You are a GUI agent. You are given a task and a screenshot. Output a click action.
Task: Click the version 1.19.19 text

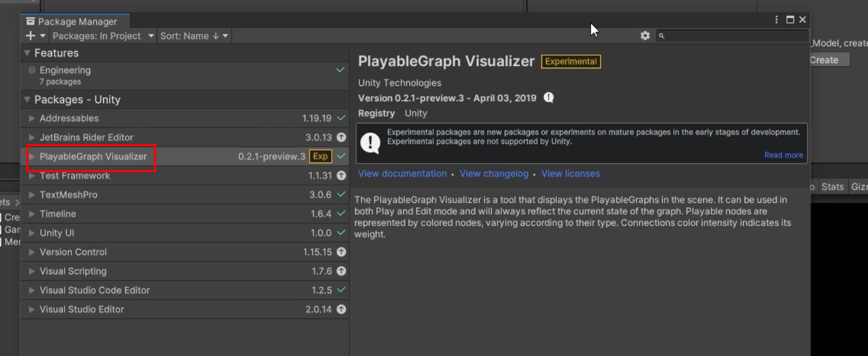click(x=317, y=118)
